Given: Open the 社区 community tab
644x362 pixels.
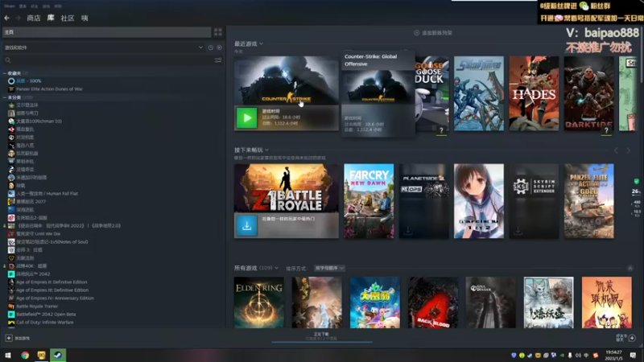Looking at the screenshot, I should [68, 18].
